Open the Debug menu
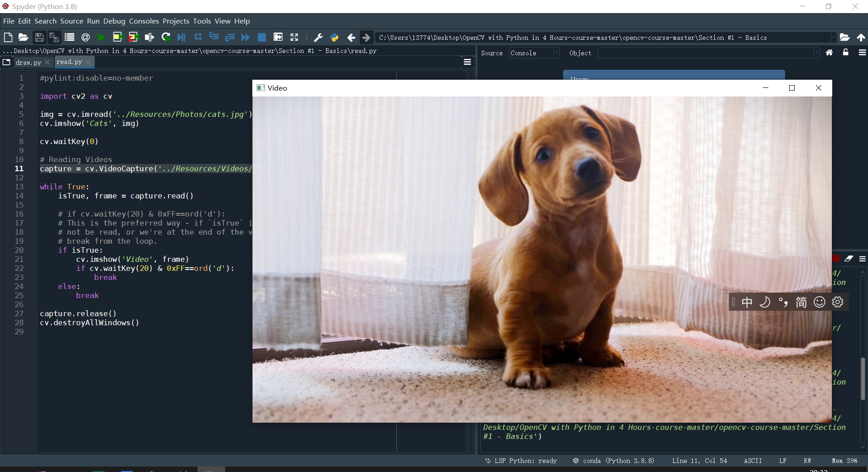This screenshot has height=472, width=868. click(x=114, y=21)
